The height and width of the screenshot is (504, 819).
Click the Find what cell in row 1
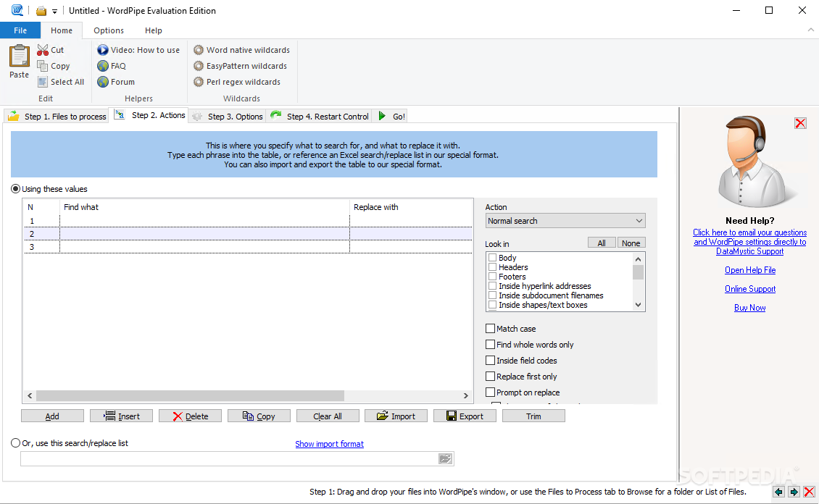204,221
